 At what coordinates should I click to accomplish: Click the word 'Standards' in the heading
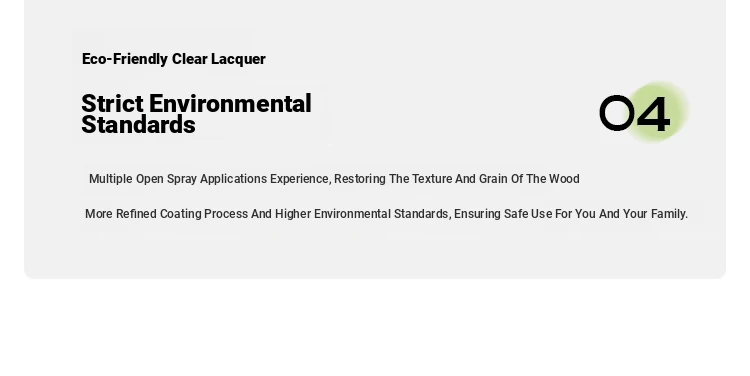138,125
